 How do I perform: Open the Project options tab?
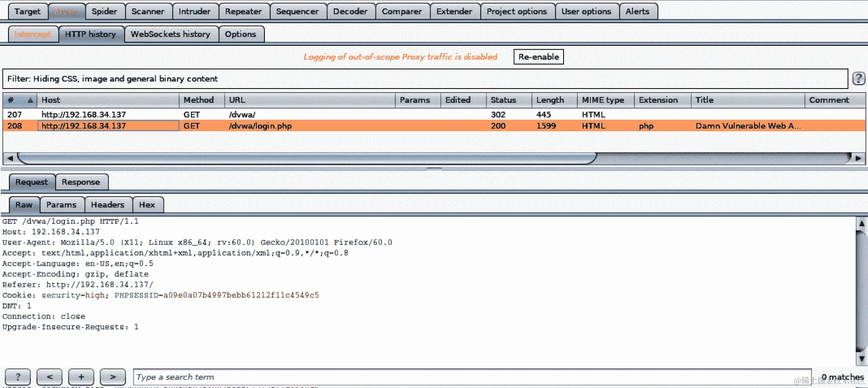tap(517, 12)
